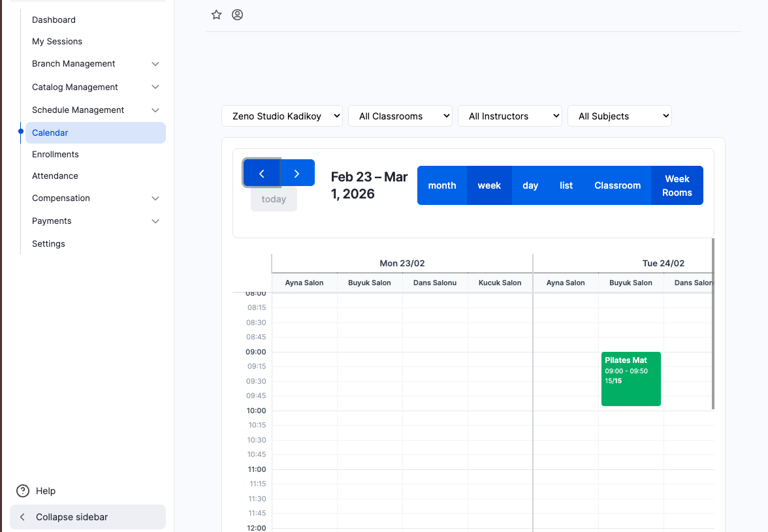This screenshot has width=768, height=532.
Task: Click the 10:00 time label
Action: [x=256, y=411]
